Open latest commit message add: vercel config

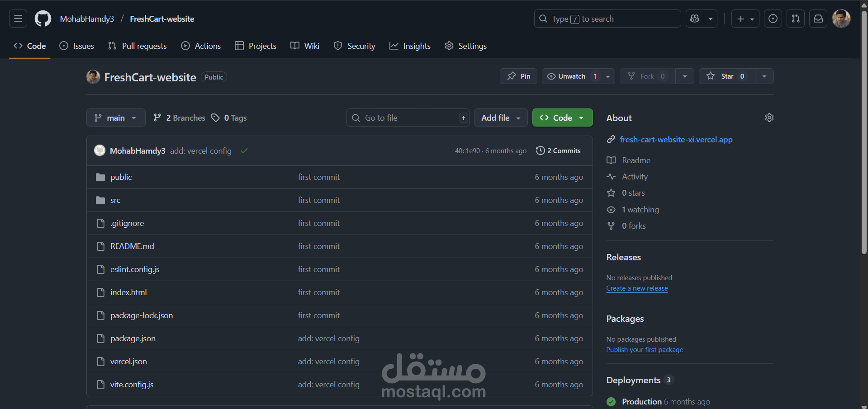(201, 151)
